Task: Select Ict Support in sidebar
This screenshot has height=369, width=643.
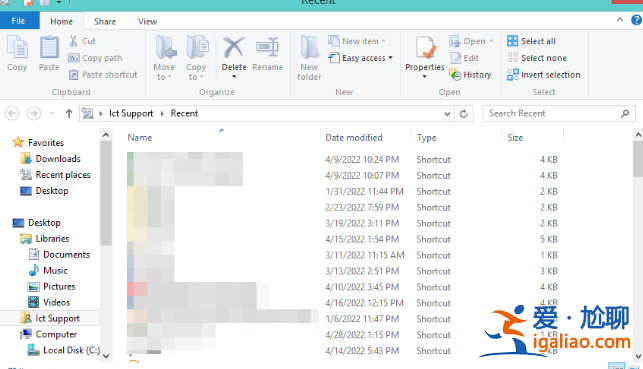Action: 50,318
